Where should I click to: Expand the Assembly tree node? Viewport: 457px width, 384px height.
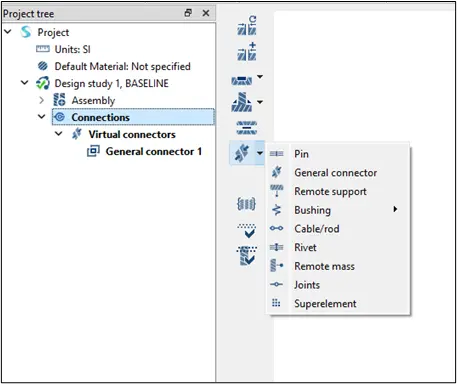42,100
